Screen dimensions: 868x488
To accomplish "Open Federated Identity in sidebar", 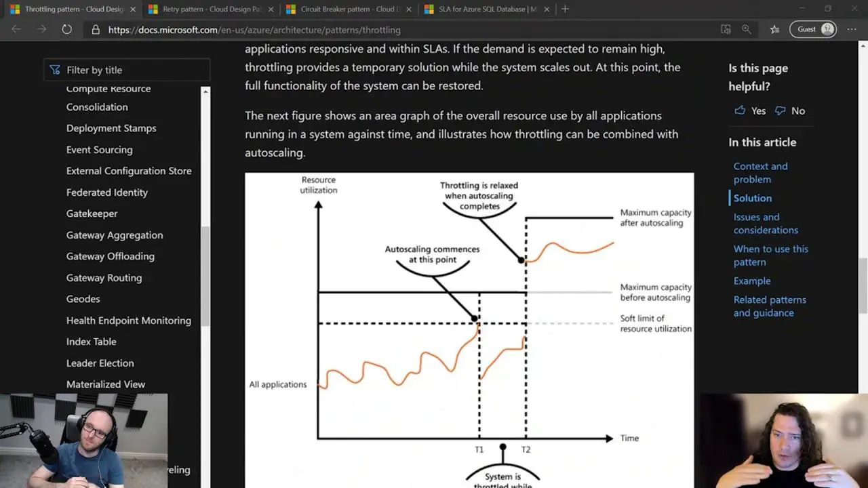I will pos(107,192).
